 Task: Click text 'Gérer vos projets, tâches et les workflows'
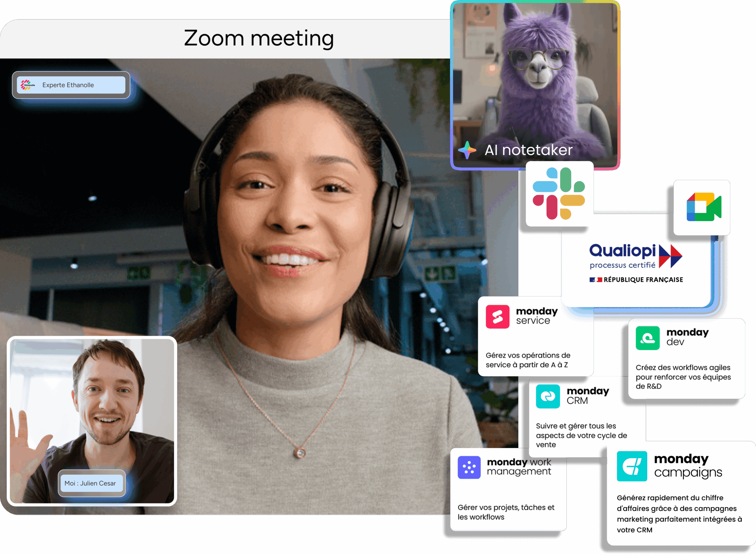coord(506,512)
